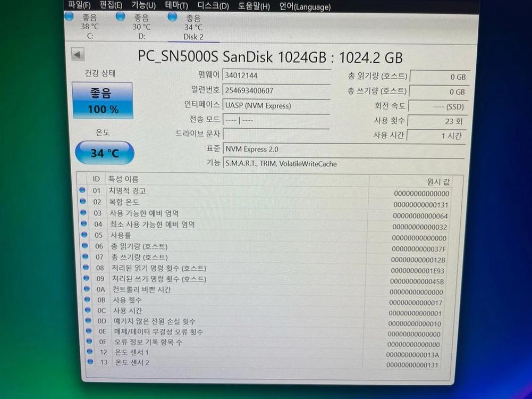Click the 특성 이름 column header
Screen dimensions: 532x399
coord(123,179)
